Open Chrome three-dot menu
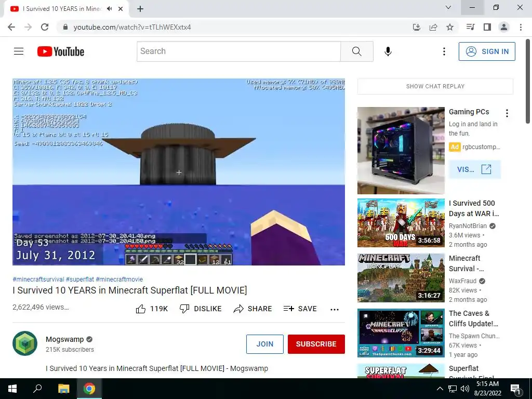 pos(521,27)
